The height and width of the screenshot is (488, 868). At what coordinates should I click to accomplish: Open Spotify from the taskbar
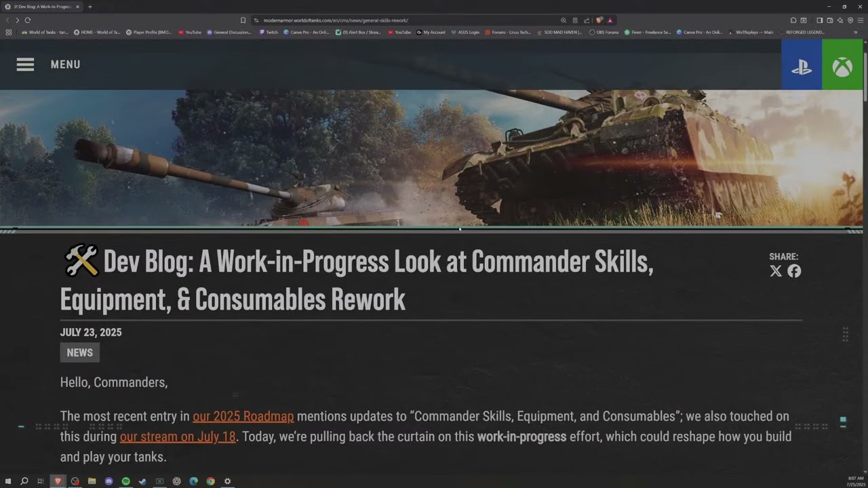click(125, 481)
